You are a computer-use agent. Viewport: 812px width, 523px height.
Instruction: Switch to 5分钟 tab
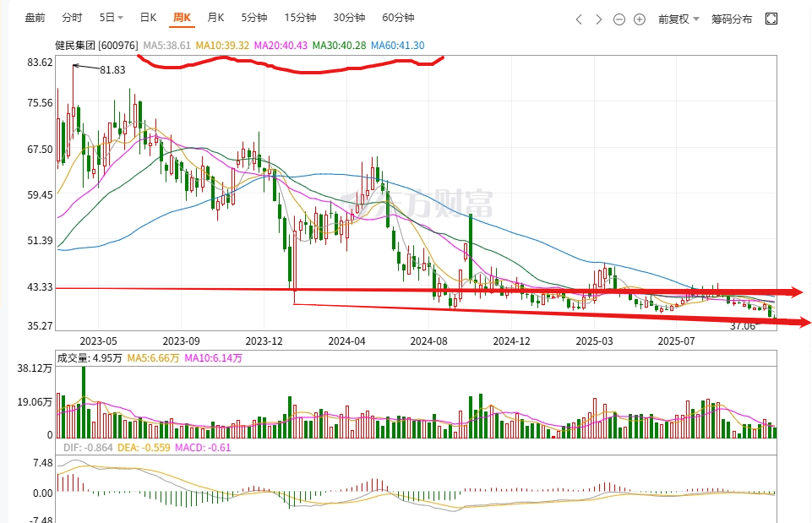pos(253,18)
